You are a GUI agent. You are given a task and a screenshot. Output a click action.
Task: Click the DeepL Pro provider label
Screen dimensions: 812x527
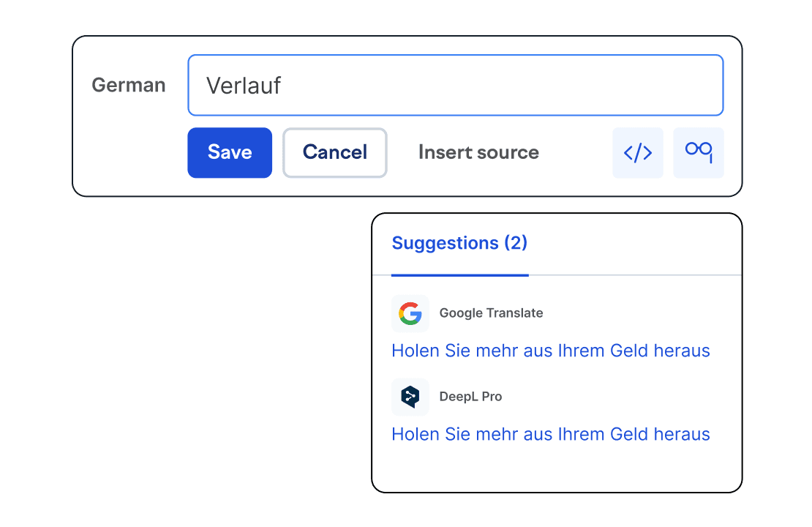(x=470, y=397)
